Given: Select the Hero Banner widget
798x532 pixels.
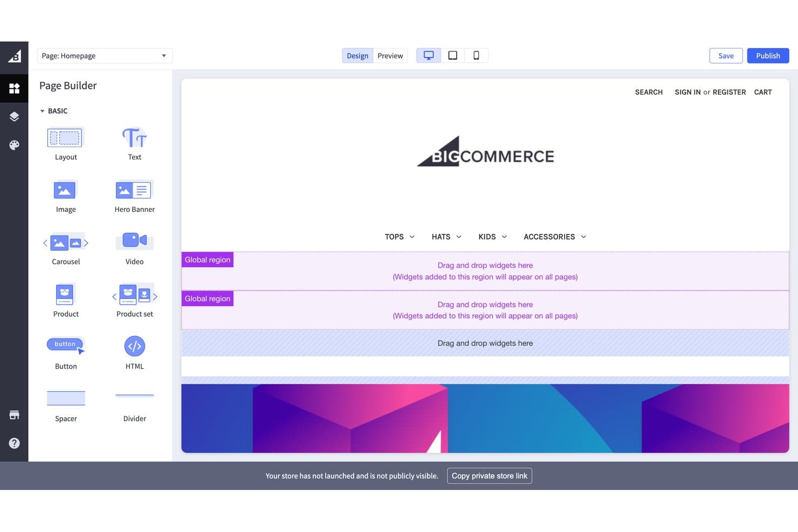Looking at the screenshot, I should click(135, 196).
